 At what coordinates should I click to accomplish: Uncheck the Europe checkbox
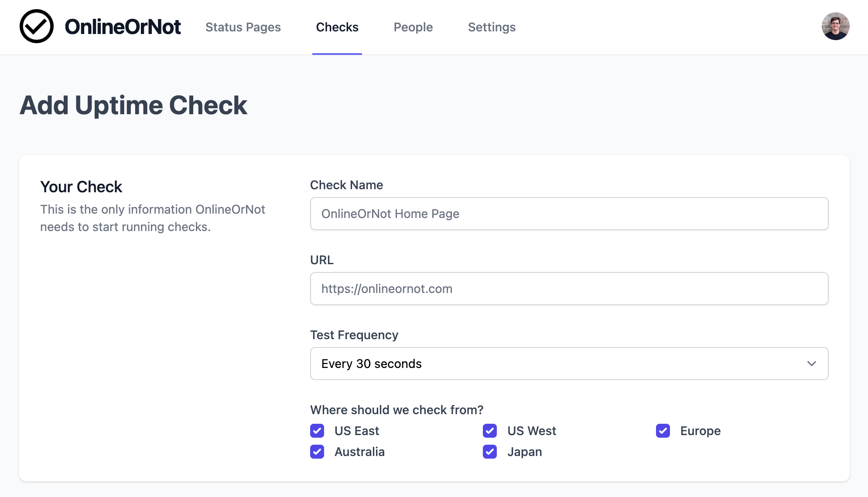[663, 431]
